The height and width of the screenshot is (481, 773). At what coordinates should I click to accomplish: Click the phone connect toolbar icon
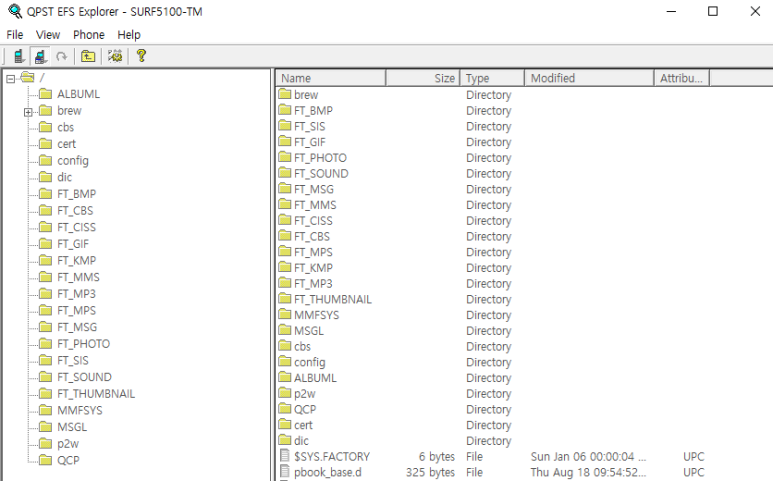click(19, 56)
